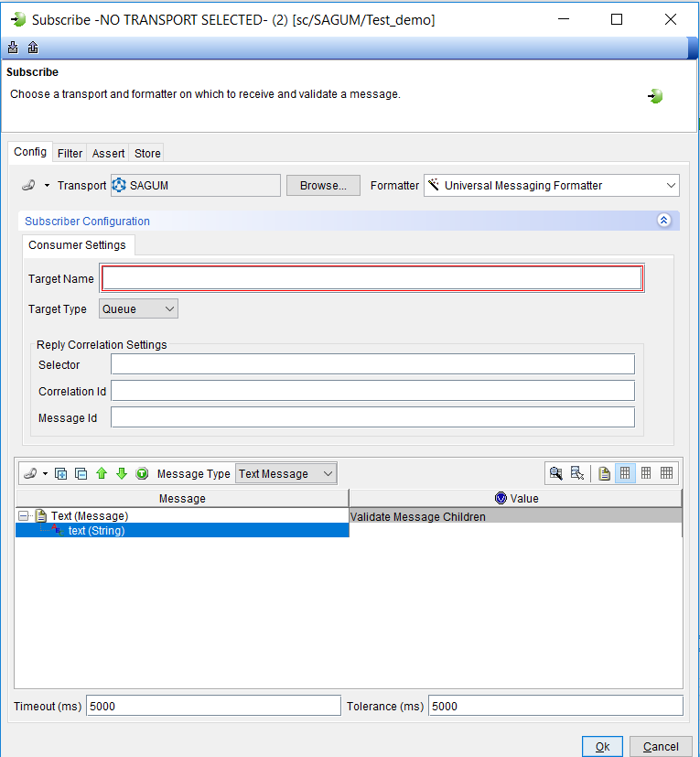
Task: Click the rightmost grid view icon
Action: tap(667, 473)
